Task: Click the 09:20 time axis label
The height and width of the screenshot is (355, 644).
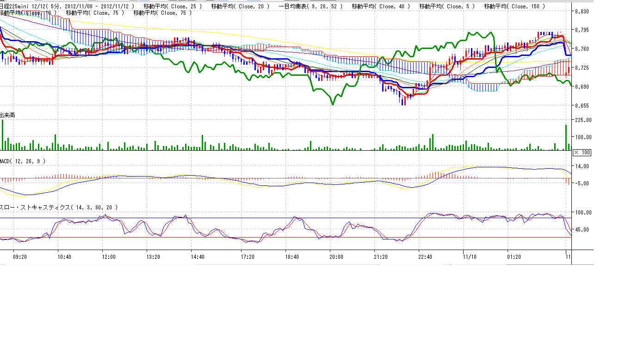Action: (19, 257)
